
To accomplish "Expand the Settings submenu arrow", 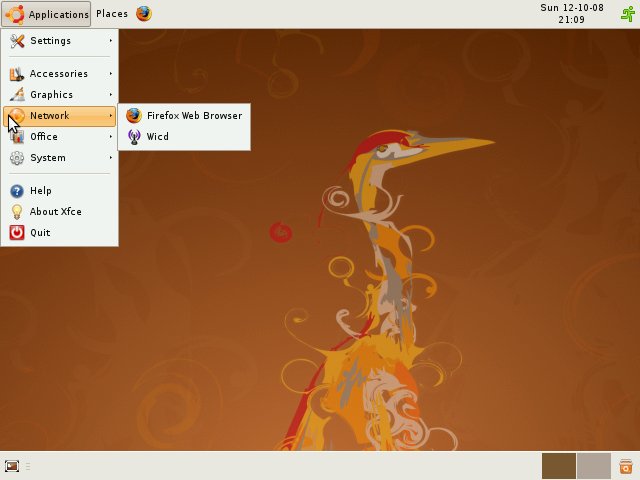I will pyautogui.click(x=111, y=41).
